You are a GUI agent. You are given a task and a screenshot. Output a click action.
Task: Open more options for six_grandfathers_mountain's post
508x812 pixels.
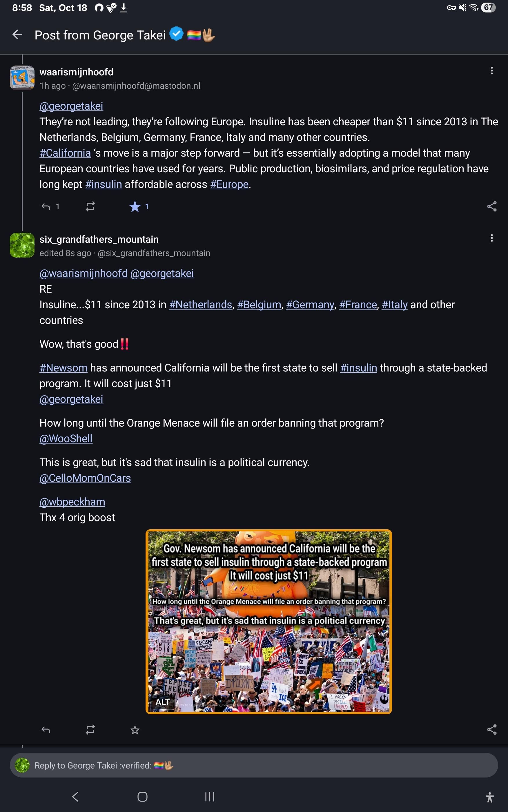(491, 238)
